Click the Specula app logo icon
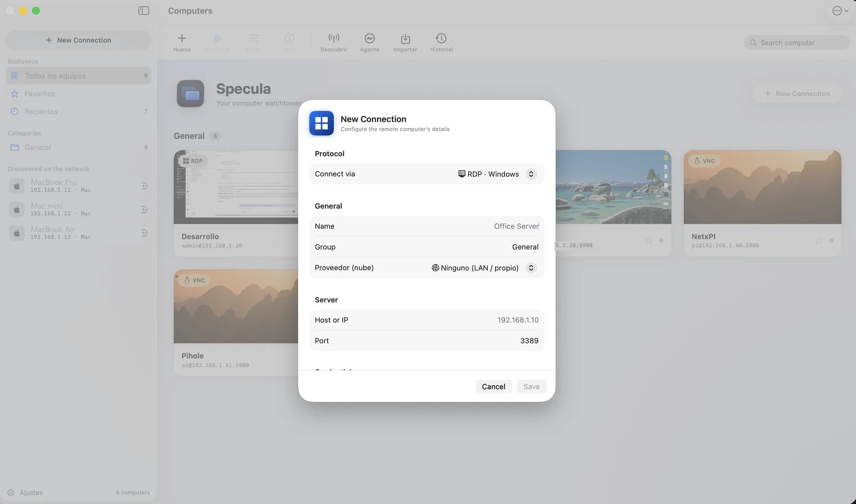Viewport: 856px width, 504px height. coord(191,94)
